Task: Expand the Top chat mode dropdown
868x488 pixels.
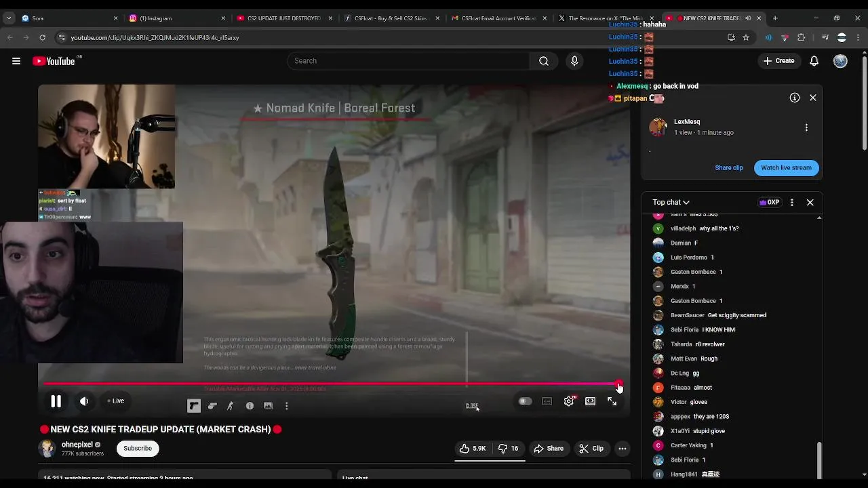Action: coord(671,202)
